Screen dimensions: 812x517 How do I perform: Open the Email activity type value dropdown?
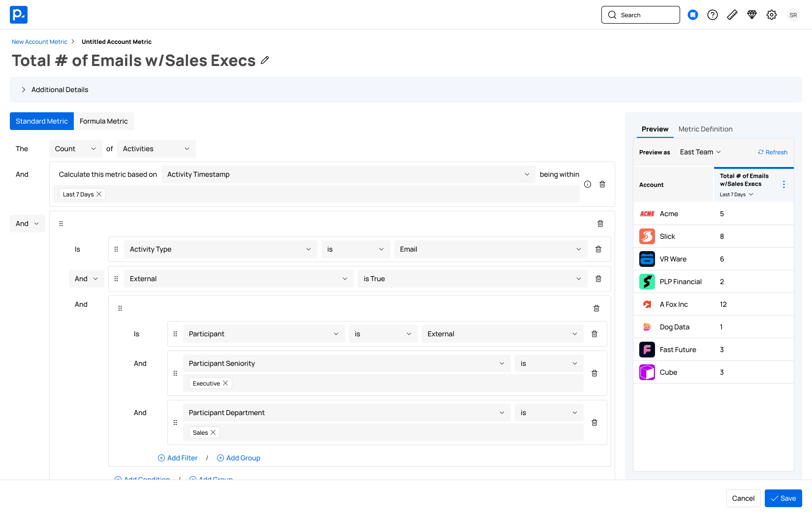tap(490, 249)
